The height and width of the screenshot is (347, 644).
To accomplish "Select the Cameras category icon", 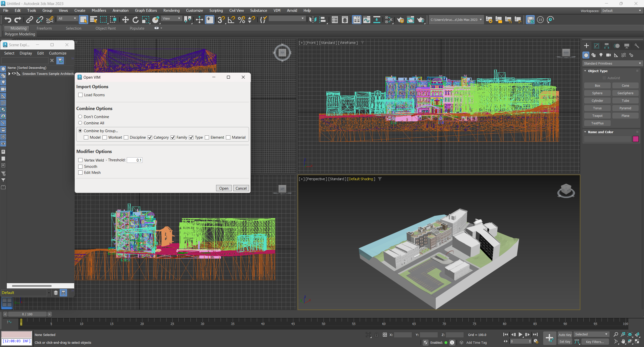I will coord(609,55).
